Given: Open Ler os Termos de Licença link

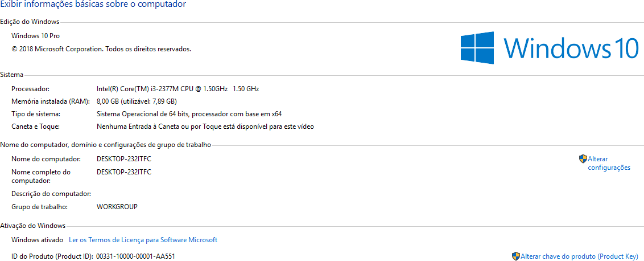Looking at the screenshot, I should (143, 239).
